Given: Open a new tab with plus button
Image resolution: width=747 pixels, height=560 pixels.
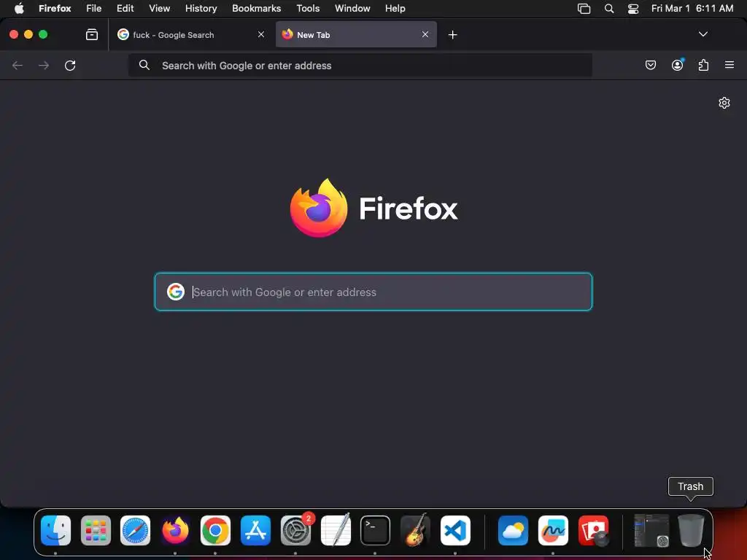Looking at the screenshot, I should point(452,35).
